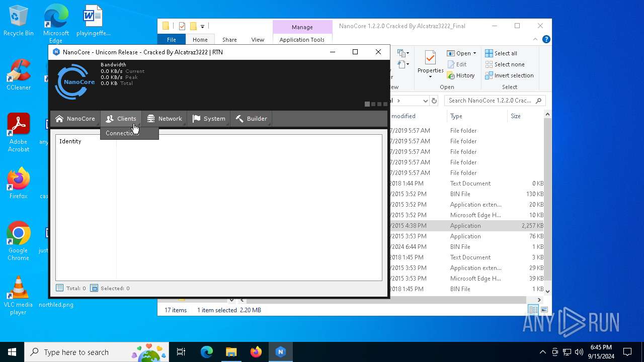Click the NanoCore taskbar icon
Image resolution: width=644 pixels, height=362 pixels.
tap(281, 352)
